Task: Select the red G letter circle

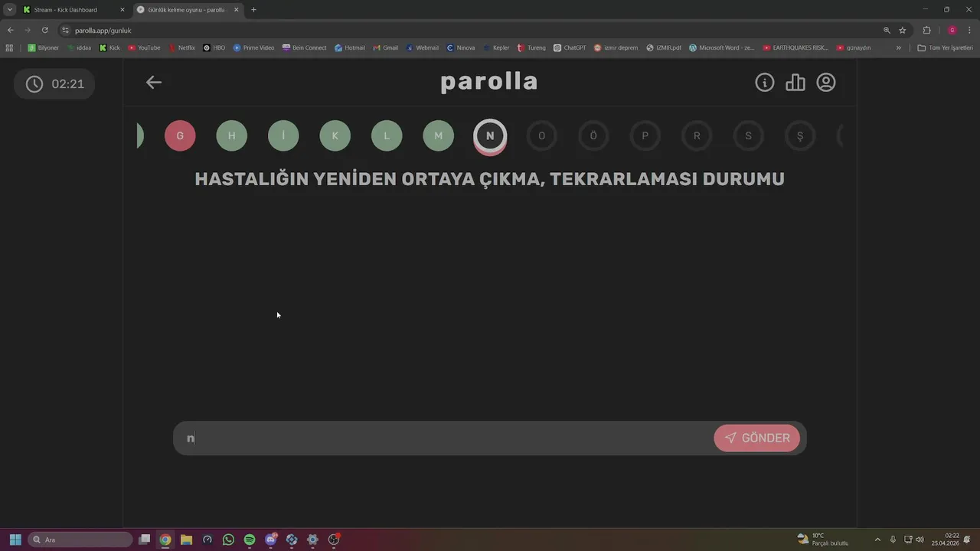Action: pos(180,136)
